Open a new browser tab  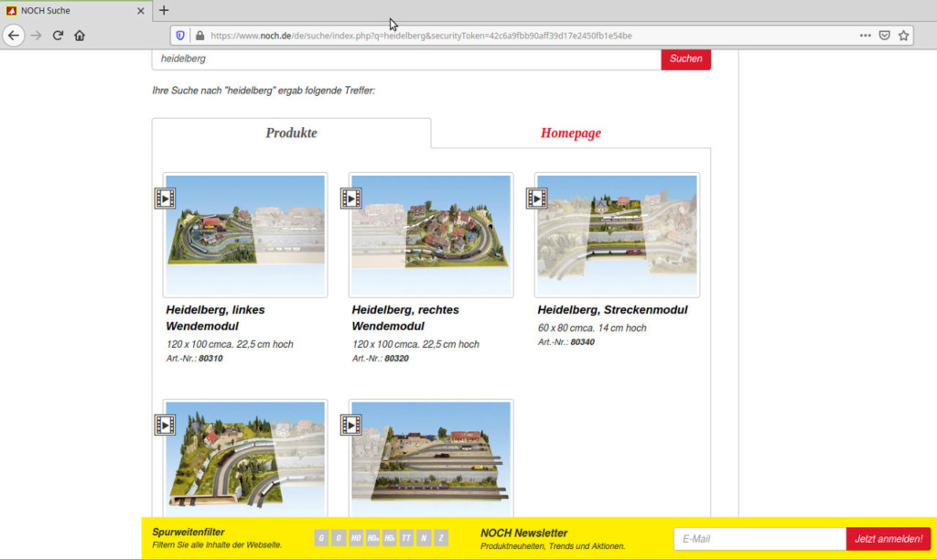(164, 10)
